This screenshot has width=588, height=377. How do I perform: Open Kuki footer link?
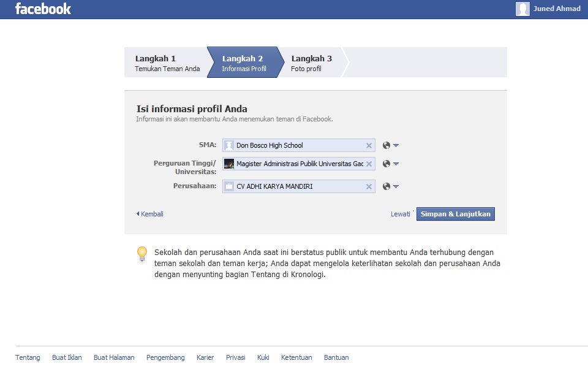click(x=263, y=357)
